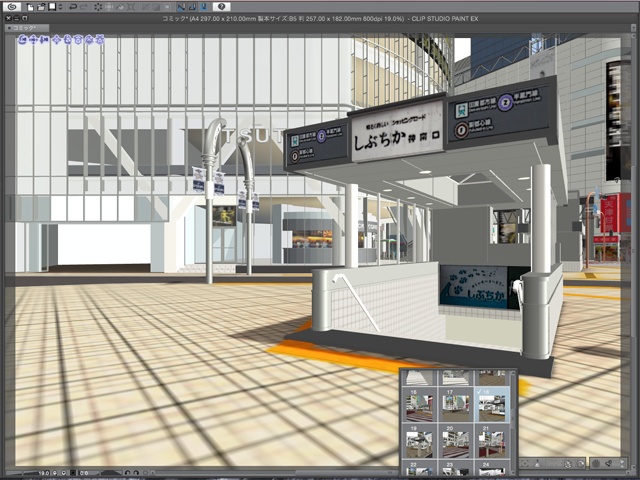
Task: Select the sixth 3D object manipulator icon
Action: (78, 40)
